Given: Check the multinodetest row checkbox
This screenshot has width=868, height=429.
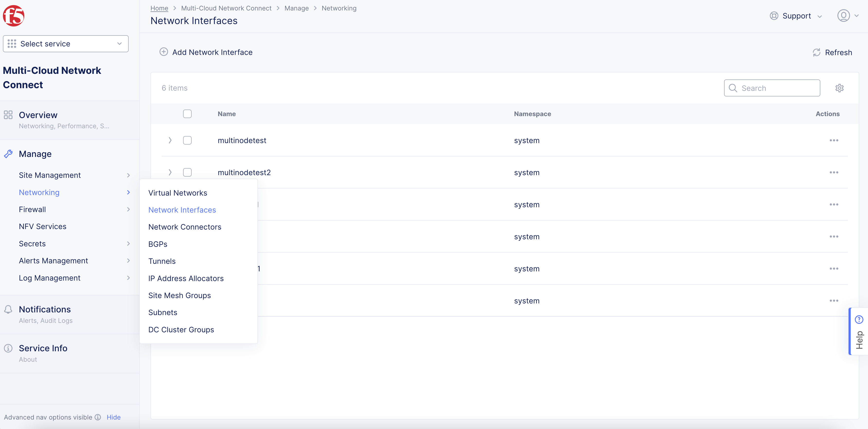Looking at the screenshot, I should point(187,140).
